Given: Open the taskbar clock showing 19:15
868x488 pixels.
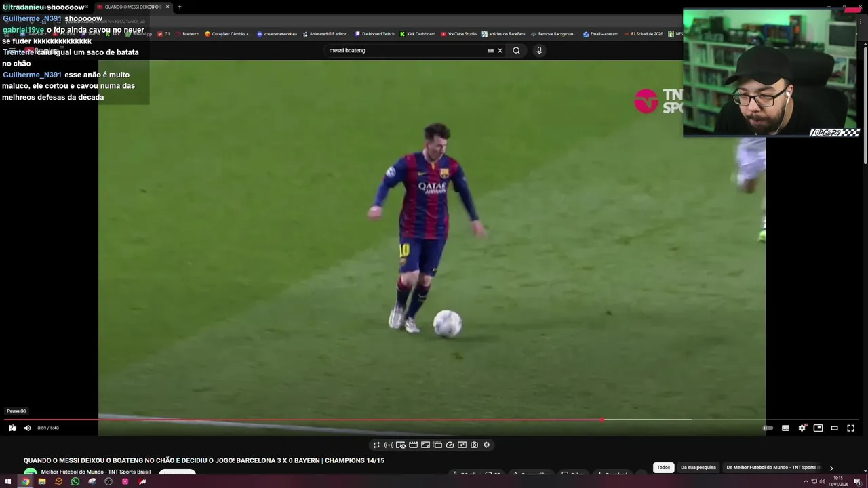Looking at the screenshot, I should pyautogui.click(x=838, y=481).
